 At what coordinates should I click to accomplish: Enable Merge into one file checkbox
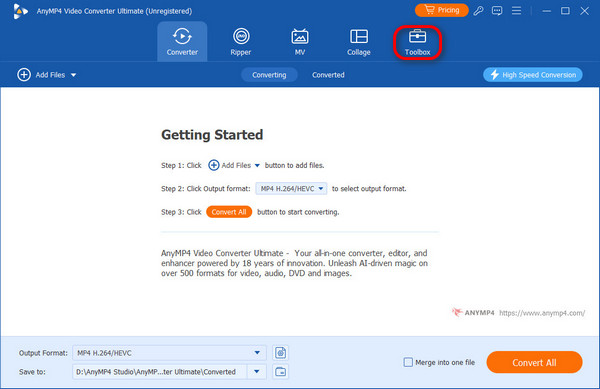[408, 362]
